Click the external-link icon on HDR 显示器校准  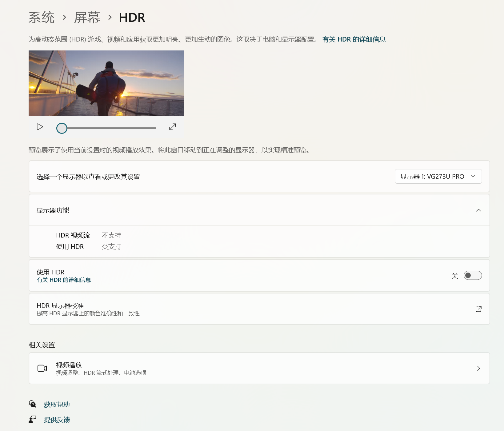click(x=478, y=309)
